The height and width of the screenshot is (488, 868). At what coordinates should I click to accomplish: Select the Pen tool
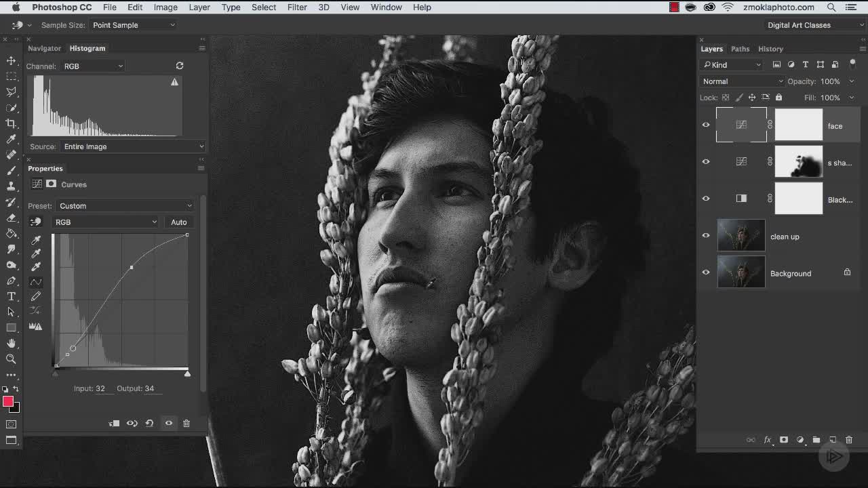point(12,281)
